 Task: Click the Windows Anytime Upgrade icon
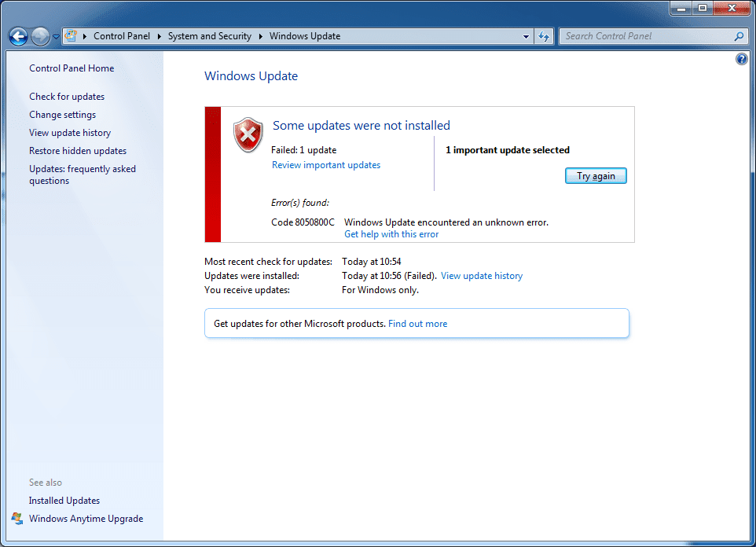point(17,519)
